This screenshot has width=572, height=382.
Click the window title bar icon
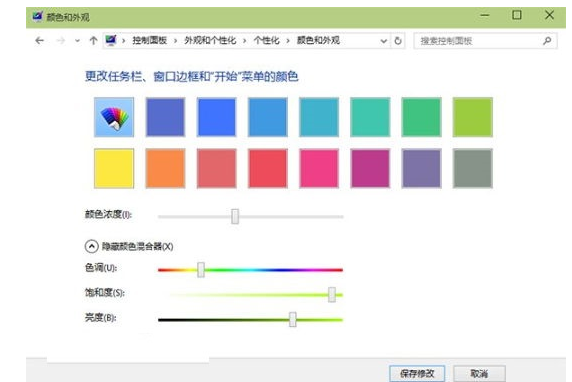coord(37,17)
